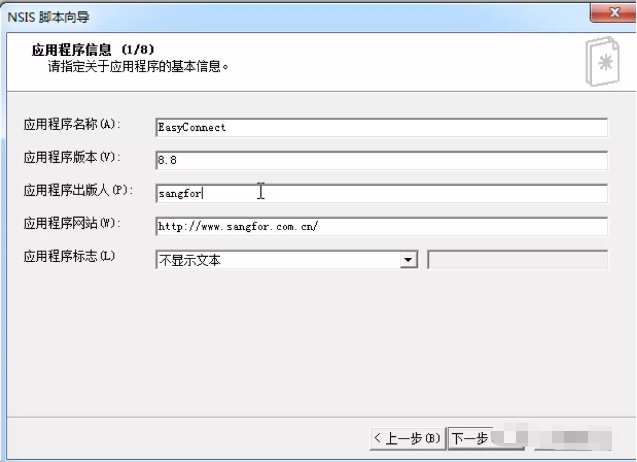Click the dropdown arrow of 应用程序标志
Viewport: 637px width, 462px height.
[x=408, y=260]
